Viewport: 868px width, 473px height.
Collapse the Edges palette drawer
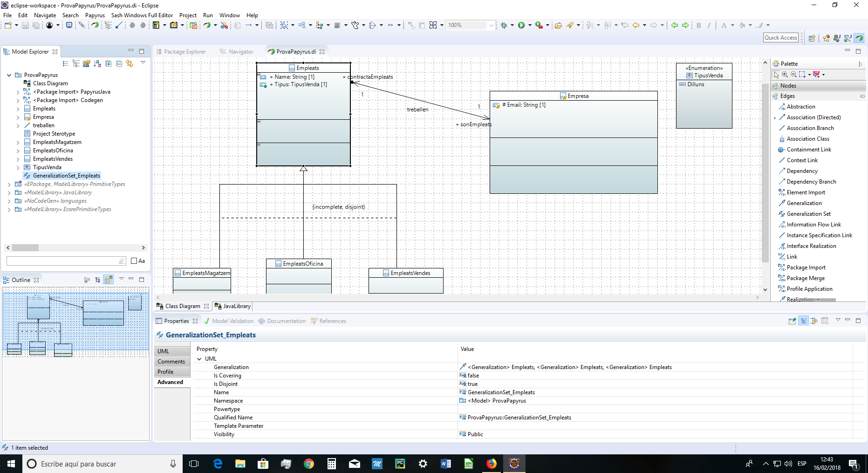pyautogui.click(x=818, y=96)
